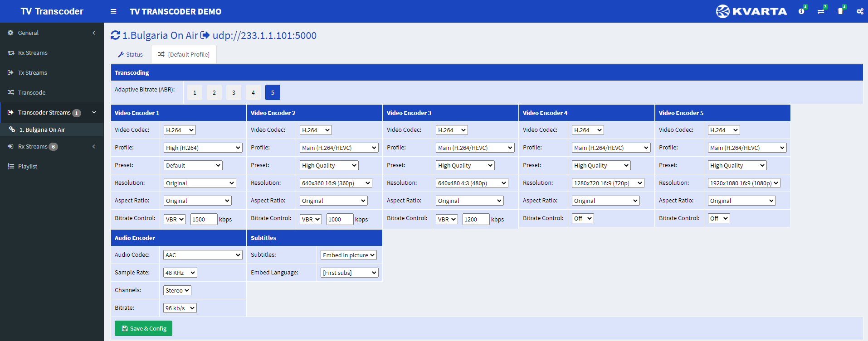Click the refresh icon beside 1.Bulgaria On Air
The width and height of the screenshot is (868, 341).
116,35
